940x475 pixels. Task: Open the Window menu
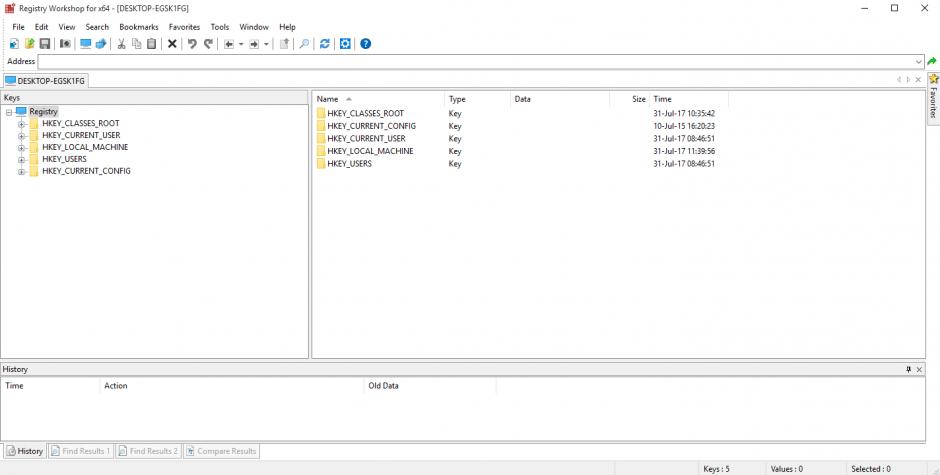tap(254, 27)
